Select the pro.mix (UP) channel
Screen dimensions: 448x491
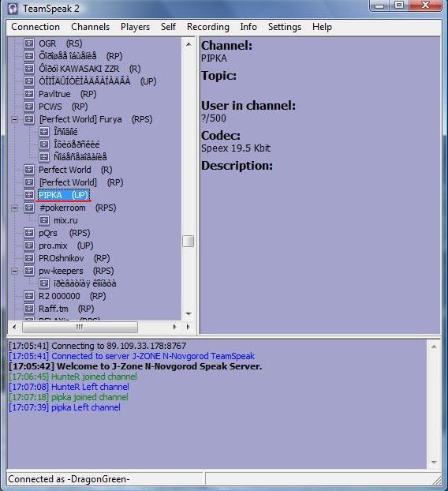[66, 245]
